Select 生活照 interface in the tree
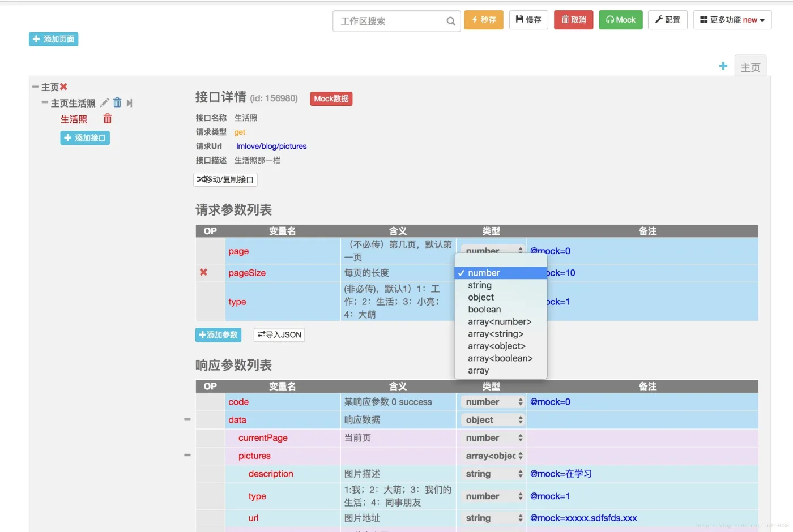 (x=74, y=119)
